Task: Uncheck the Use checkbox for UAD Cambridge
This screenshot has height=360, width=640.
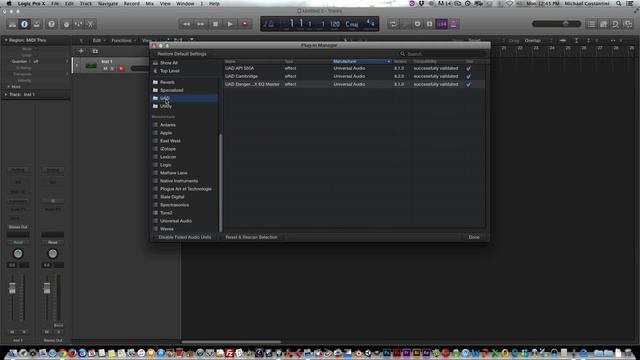Action: (468, 76)
